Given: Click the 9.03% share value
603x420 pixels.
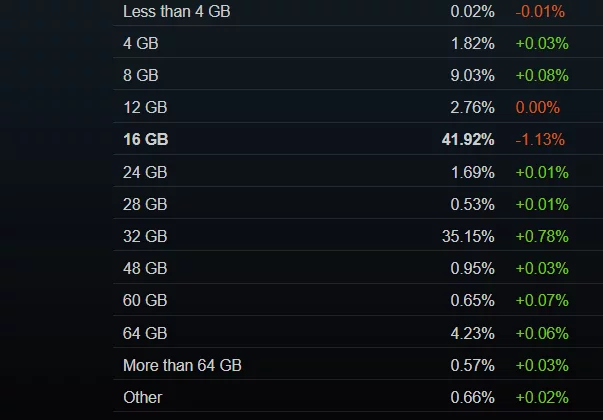Looking at the screenshot, I should [473, 75].
